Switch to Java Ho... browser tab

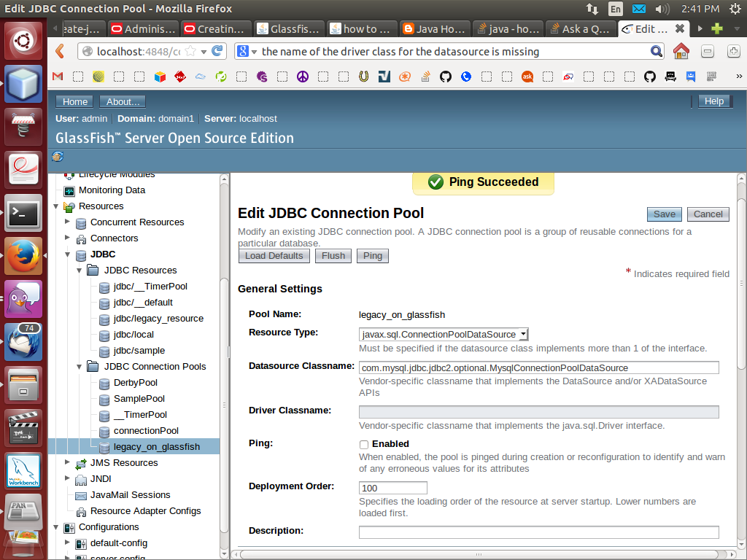tap(435, 29)
